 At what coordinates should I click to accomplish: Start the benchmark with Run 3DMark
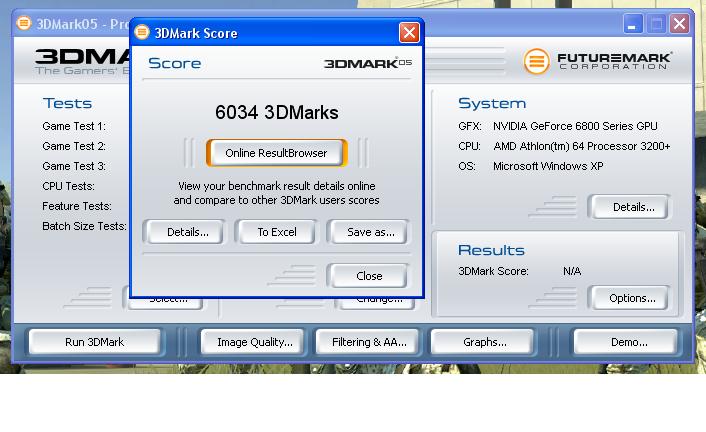click(95, 342)
